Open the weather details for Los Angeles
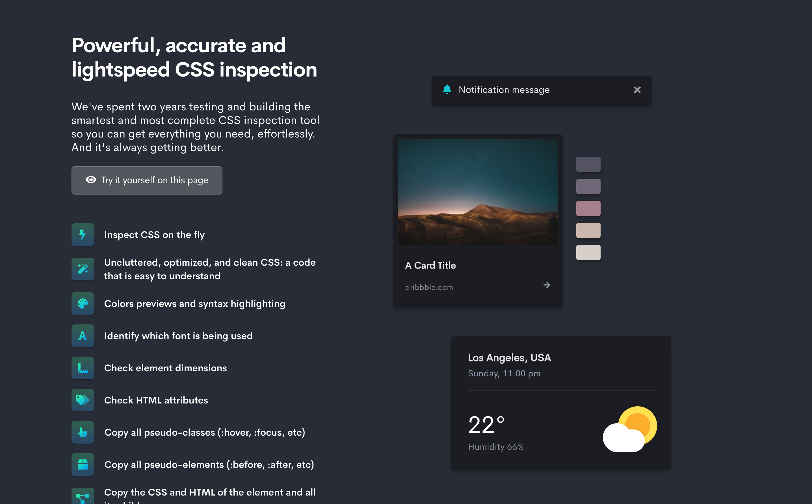 tap(561, 403)
